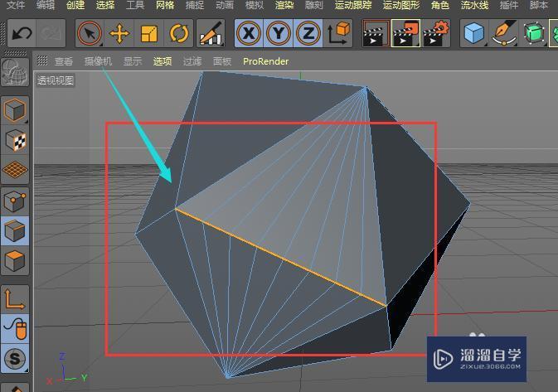Screen dimensions: 558x392
Task: Open the 工具 (Tools) menu
Action: click(x=135, y=5)
